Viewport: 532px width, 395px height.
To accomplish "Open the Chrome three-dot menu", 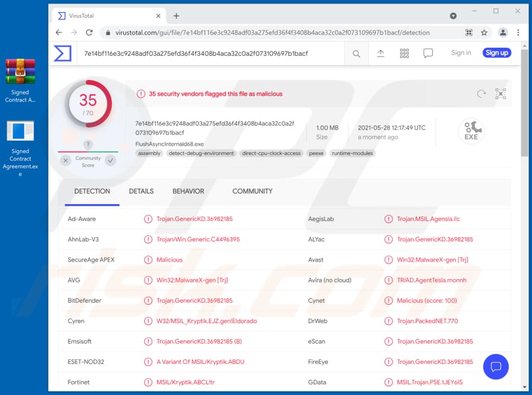I will click(x=518, y=32).
